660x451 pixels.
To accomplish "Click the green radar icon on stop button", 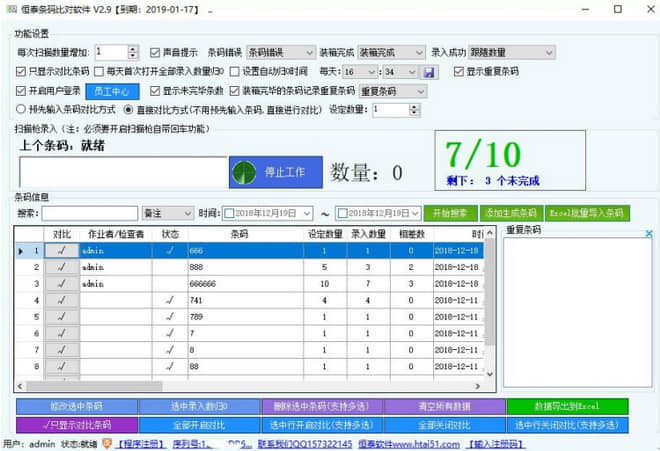I will [245, 172].
